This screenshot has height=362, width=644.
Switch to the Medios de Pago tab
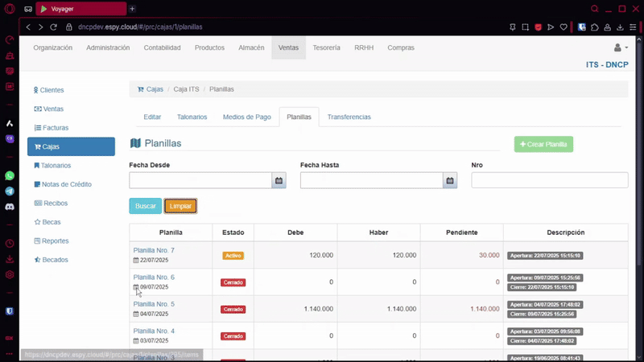pos(246,117)
